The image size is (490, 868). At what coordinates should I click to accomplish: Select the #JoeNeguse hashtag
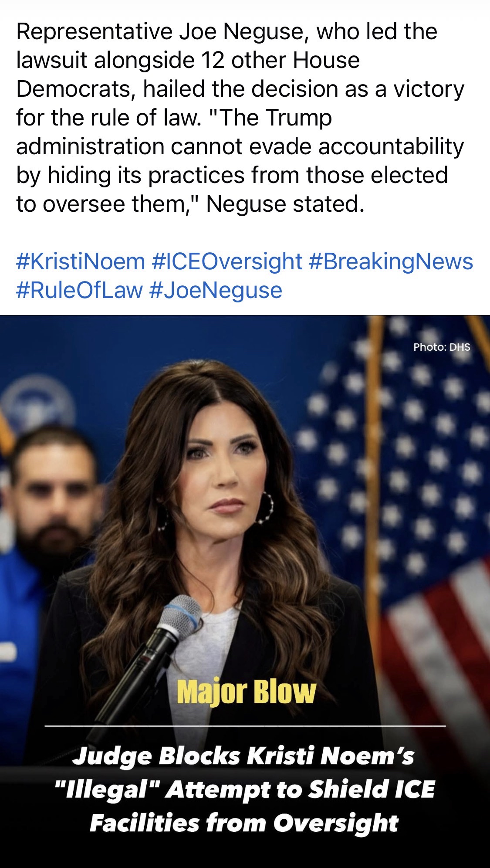click(x=216, y=291)
